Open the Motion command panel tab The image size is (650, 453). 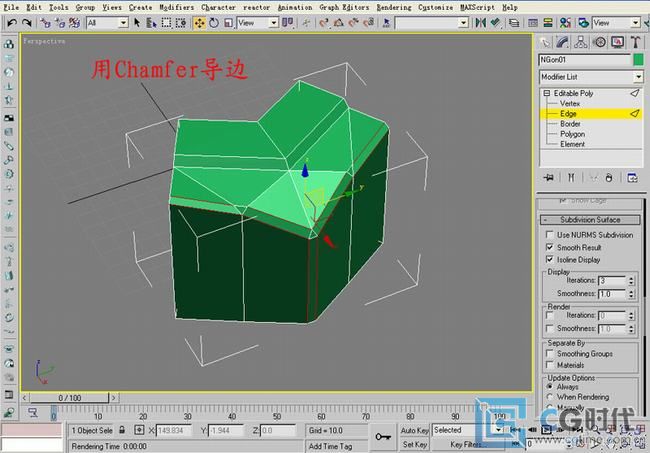click(x=599, y=42)
